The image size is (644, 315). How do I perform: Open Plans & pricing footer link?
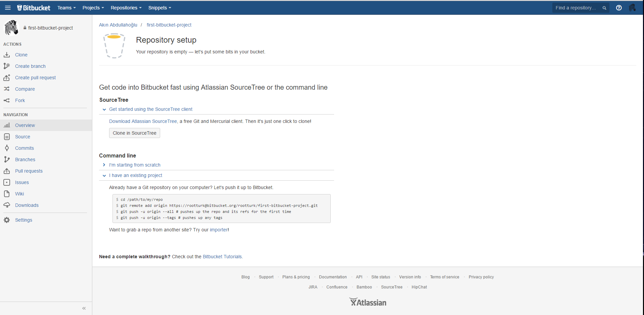coord(296,277)
